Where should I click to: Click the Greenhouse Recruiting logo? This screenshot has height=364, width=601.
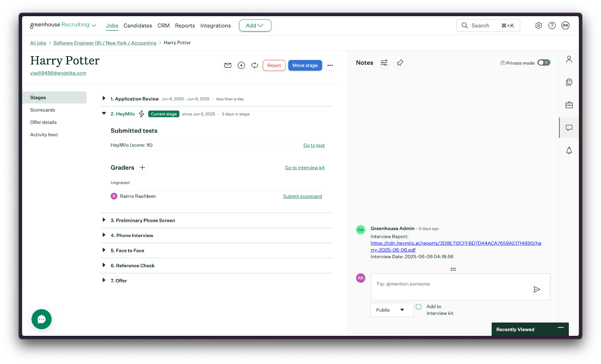click(x=60, y=25)
